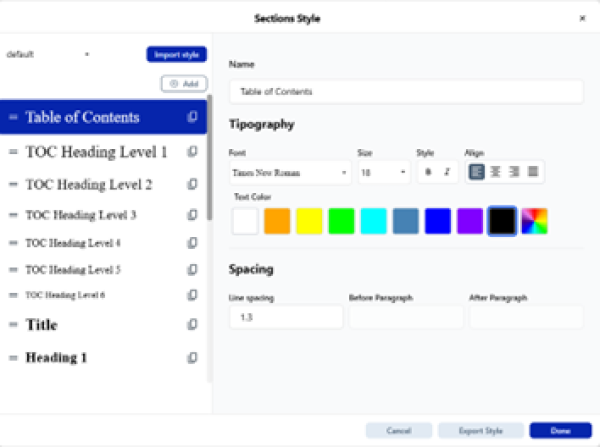
Task: Expand the font Size dropdown
Action: (383, 172)
